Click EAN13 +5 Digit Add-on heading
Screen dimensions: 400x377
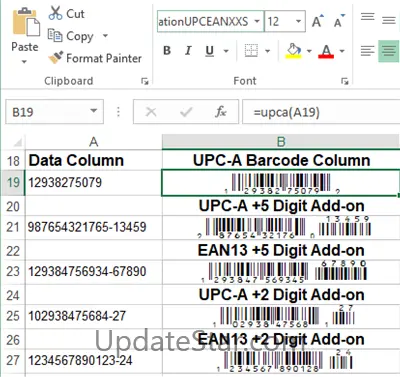(x=281, y=250)
